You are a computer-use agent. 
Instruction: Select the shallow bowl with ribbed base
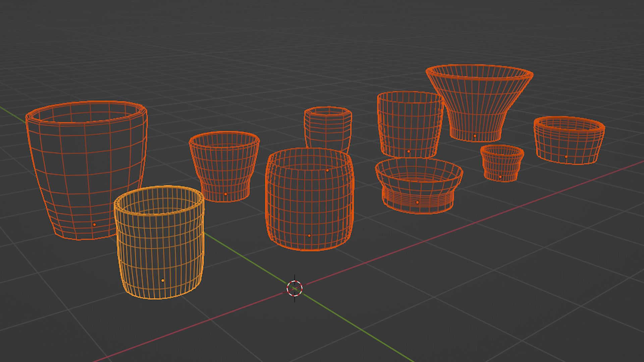pos(419,185)
